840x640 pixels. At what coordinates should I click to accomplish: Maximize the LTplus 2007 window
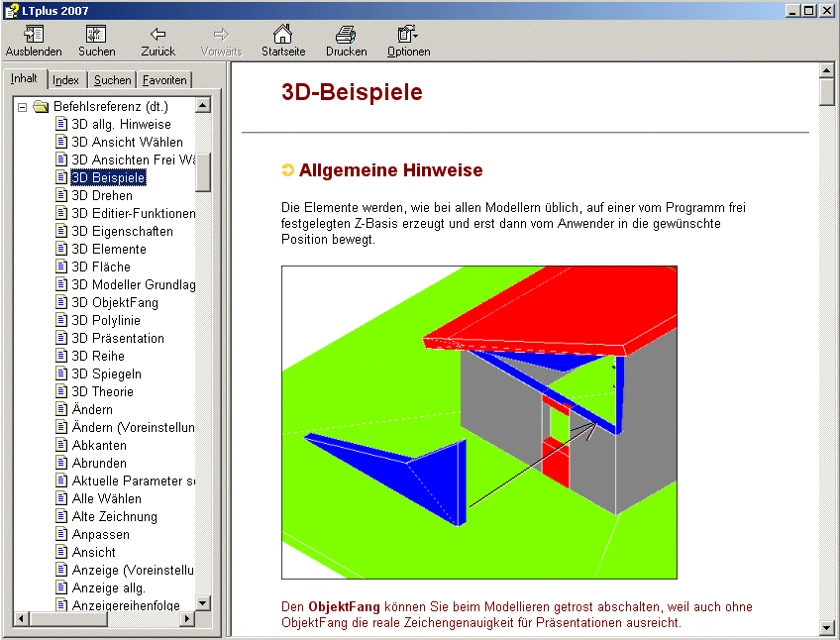click(x=809, y=10)
